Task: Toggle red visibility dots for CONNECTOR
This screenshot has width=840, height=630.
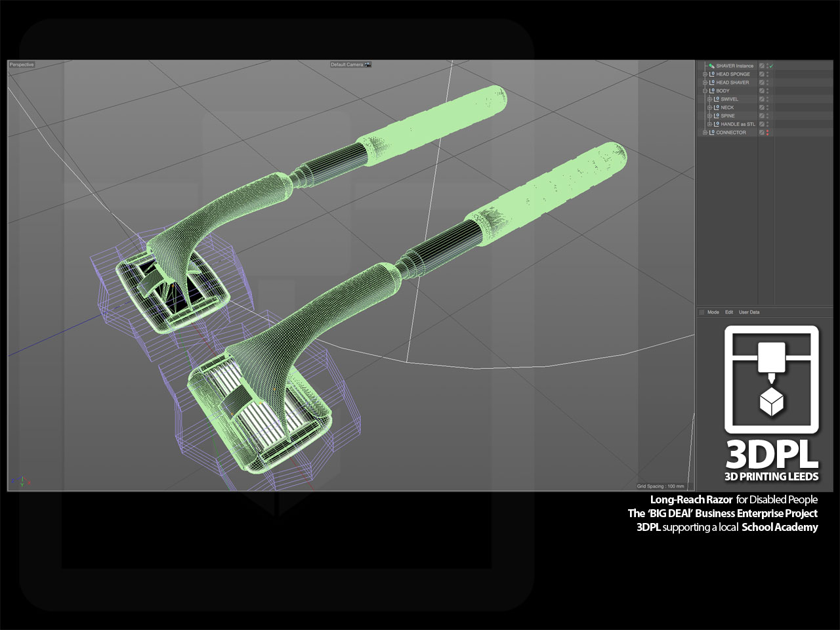Action: click(x=768, y=133)
